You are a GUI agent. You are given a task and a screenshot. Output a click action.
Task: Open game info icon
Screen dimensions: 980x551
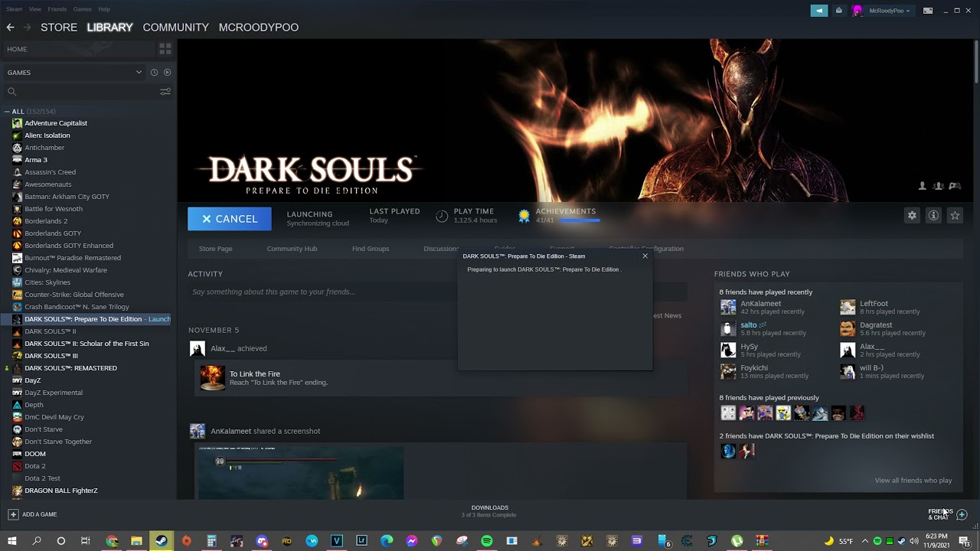coord(933,216)
